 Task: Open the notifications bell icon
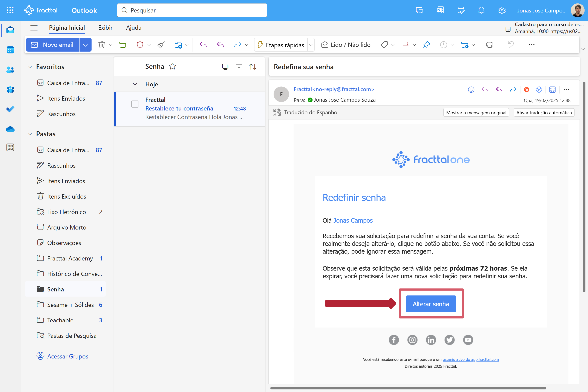tap(481, 10)
